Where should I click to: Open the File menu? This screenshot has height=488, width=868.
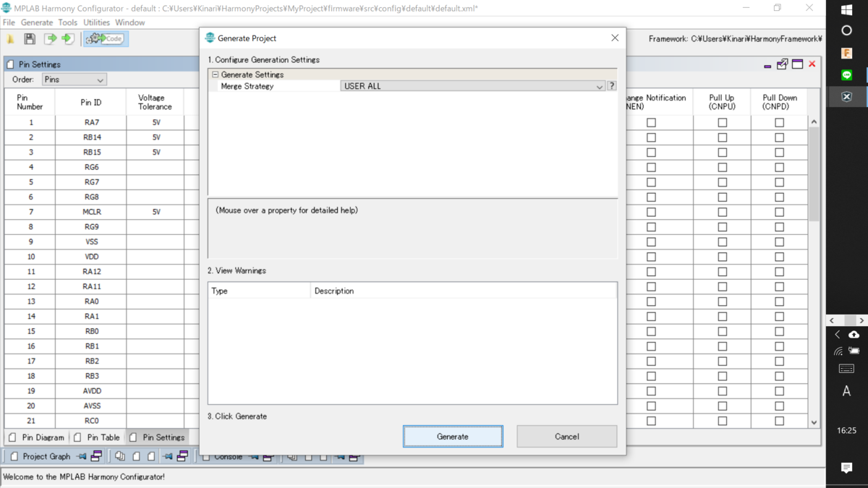coord(9,22)
